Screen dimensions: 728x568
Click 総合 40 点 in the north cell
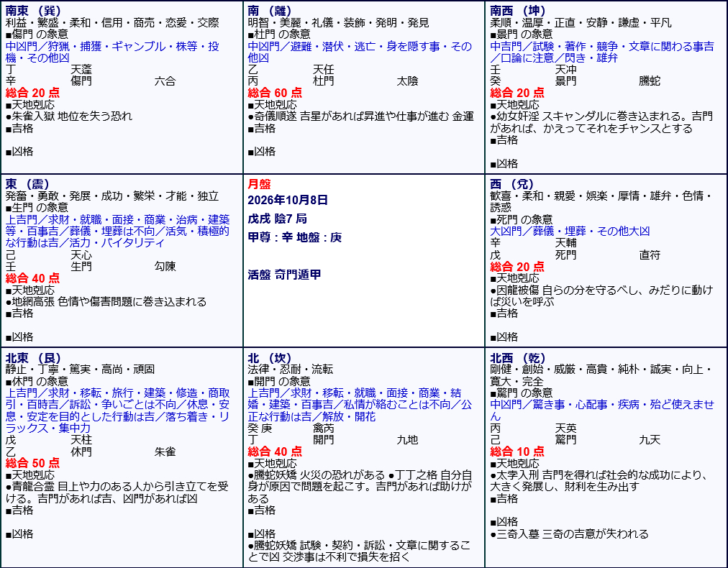275,452
